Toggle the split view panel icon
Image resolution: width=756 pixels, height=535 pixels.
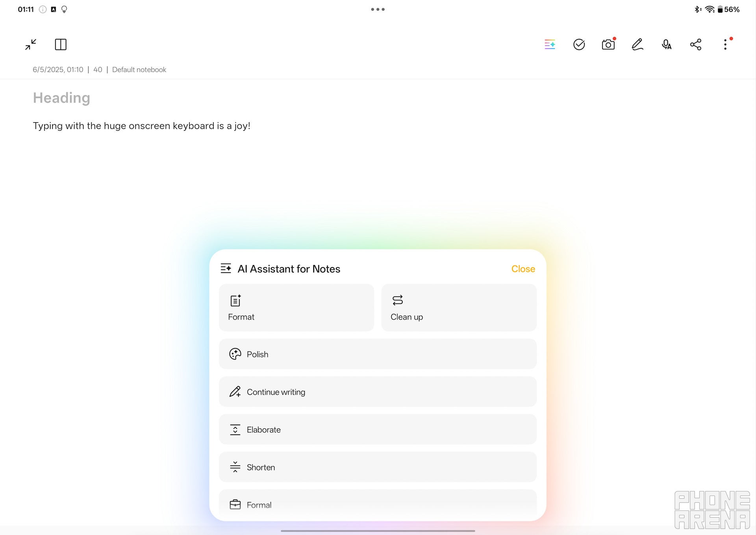[x=61, y=45]
